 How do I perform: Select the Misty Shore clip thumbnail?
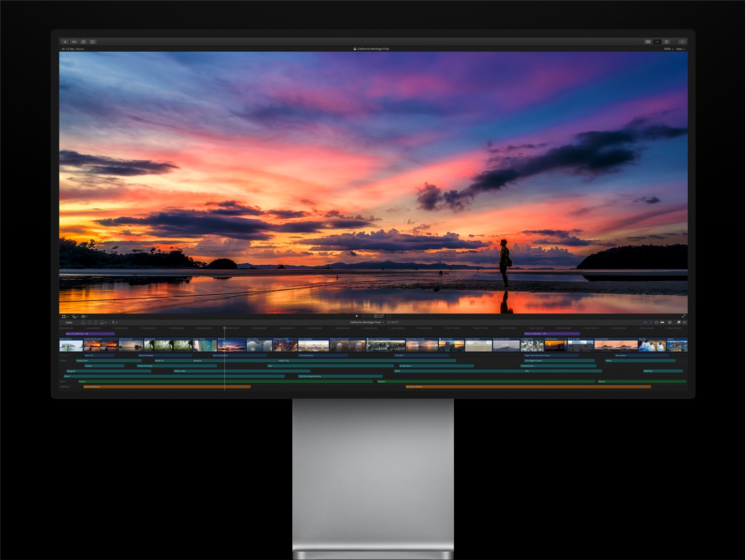click(x=71, y=345)
